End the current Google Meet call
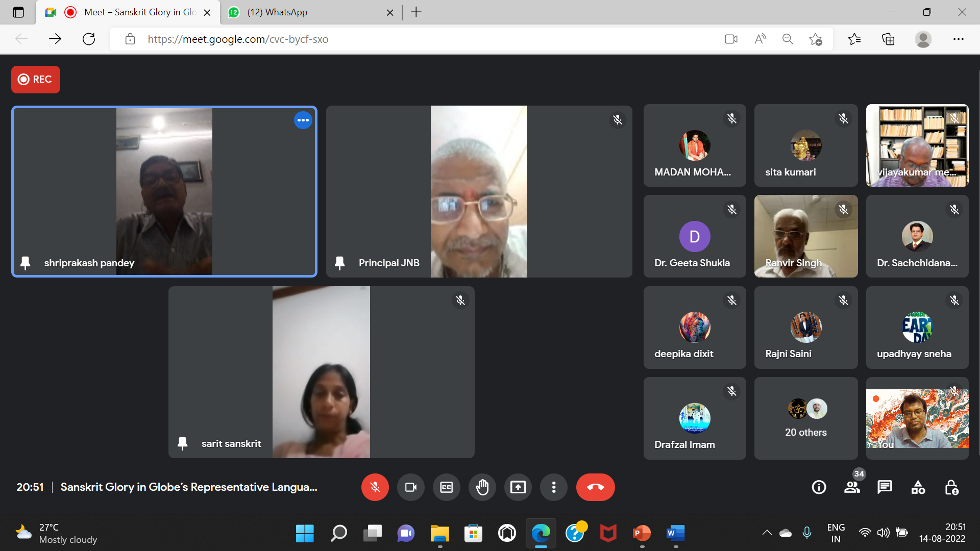 coord(595,487)
